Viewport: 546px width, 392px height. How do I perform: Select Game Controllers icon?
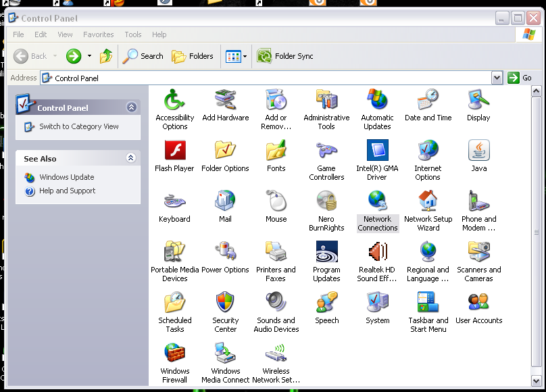326,150
